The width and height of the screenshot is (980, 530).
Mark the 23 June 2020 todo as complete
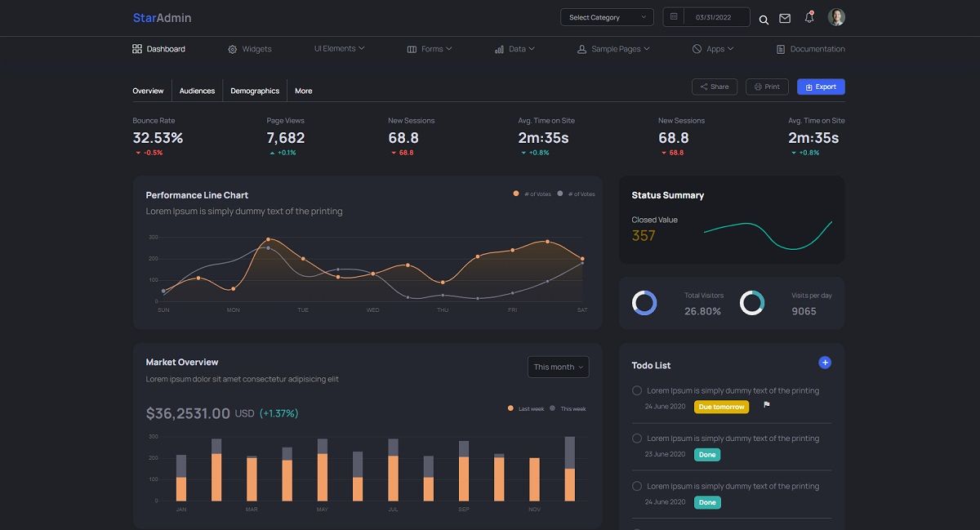point(637,439)
